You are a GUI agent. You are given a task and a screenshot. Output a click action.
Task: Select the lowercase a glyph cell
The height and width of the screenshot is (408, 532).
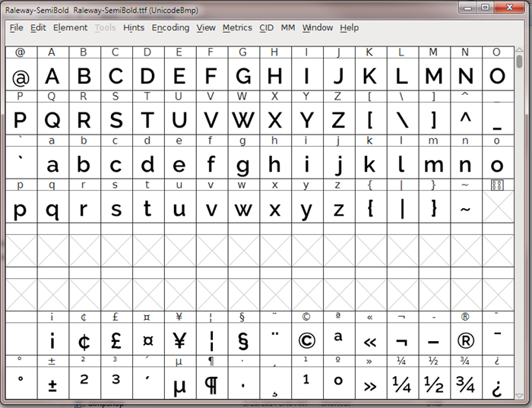tap(53, 163)
